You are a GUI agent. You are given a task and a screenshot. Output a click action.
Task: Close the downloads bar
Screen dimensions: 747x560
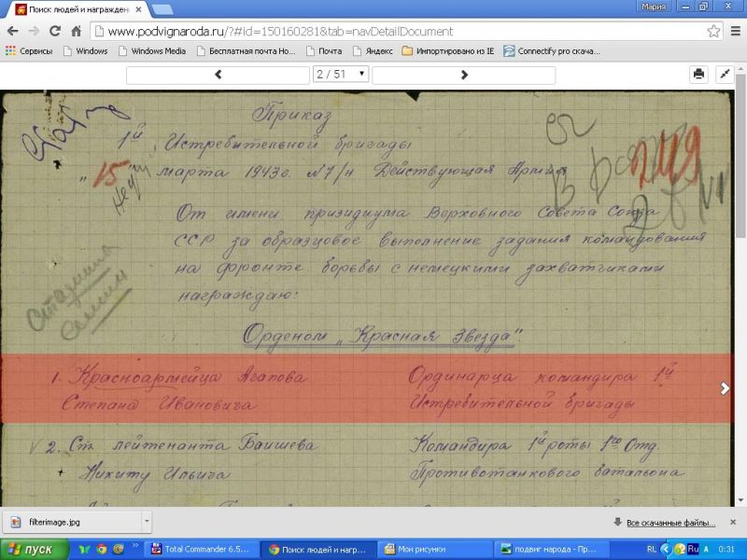click(735, 522)
